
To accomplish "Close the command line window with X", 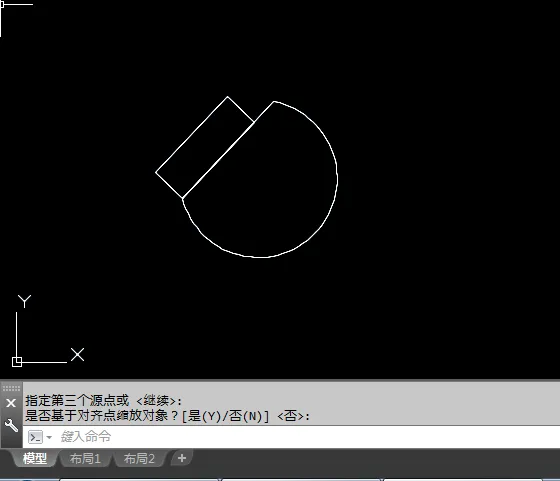I will [11, 403].
